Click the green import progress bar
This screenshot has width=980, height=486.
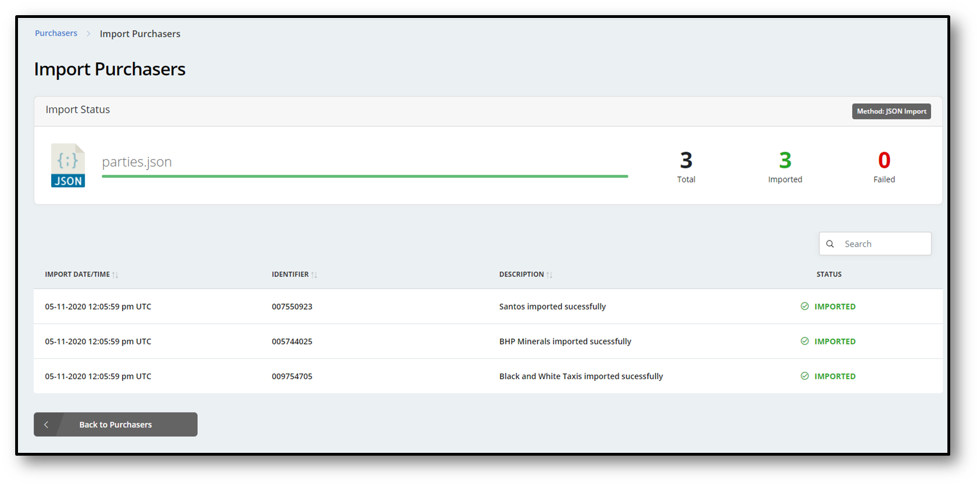[365, 176]
